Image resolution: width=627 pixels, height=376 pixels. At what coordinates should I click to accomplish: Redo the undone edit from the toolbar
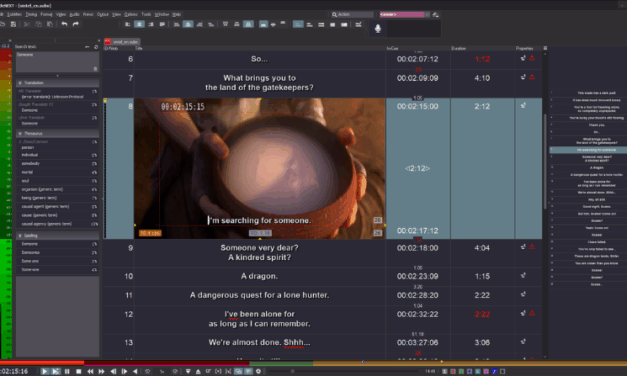point(76,24)
